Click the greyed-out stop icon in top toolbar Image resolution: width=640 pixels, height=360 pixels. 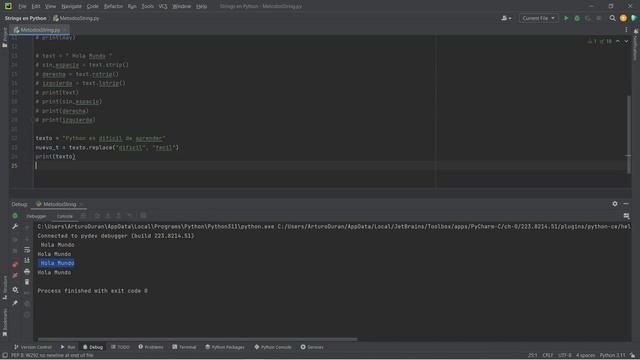click(599, 18)
